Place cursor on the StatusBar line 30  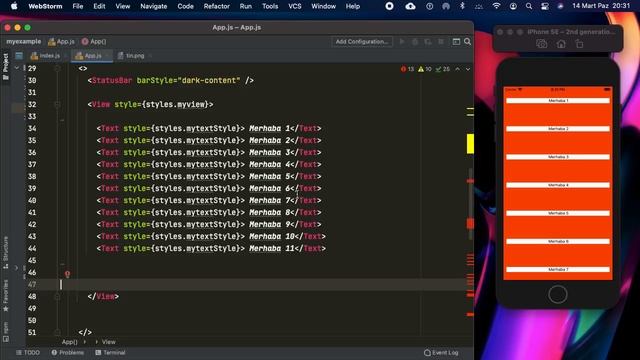171,80
